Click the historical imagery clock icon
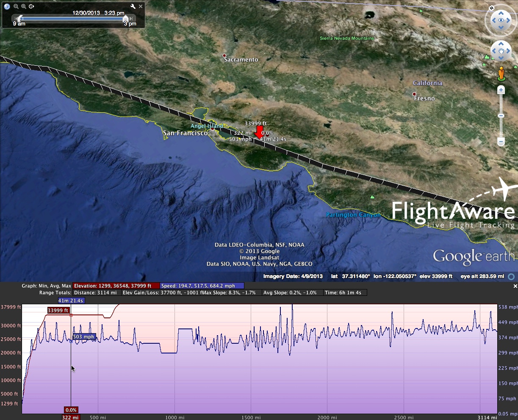The image size is (518, 420). (7, 6)
